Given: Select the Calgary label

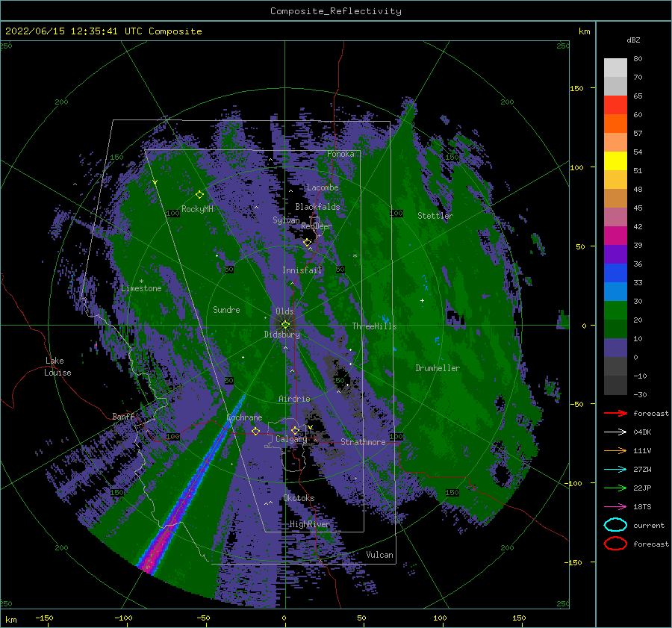Looking at the screenshot, I should point(291,439).
